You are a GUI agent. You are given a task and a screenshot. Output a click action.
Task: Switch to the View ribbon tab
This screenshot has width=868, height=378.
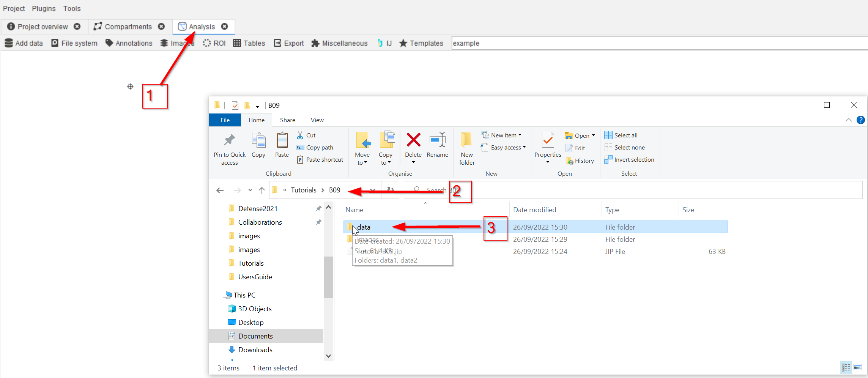[317, 120]
